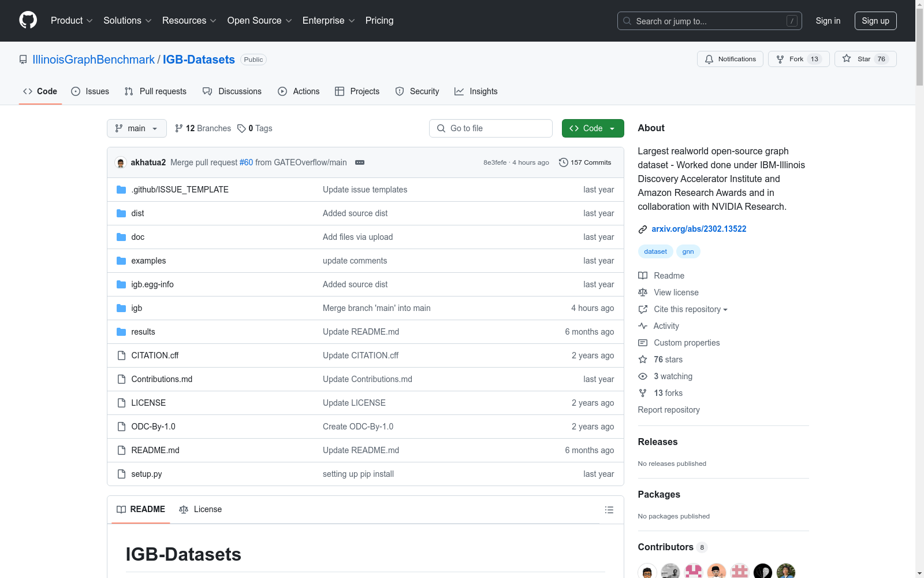Viewport: 924px width, 578px height.
Task: Click the eye icon beside 3 watching
Action: click(643, 376)
